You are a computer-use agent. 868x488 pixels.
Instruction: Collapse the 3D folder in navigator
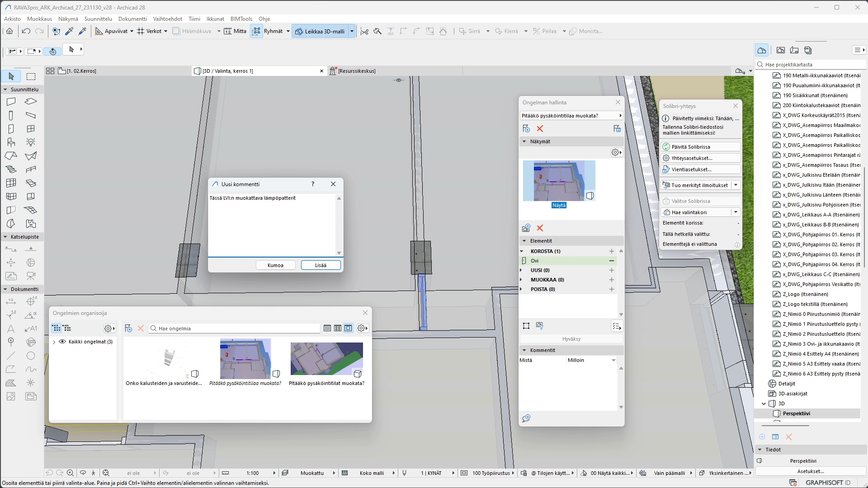pyautogui.click(x=764, y=404)
